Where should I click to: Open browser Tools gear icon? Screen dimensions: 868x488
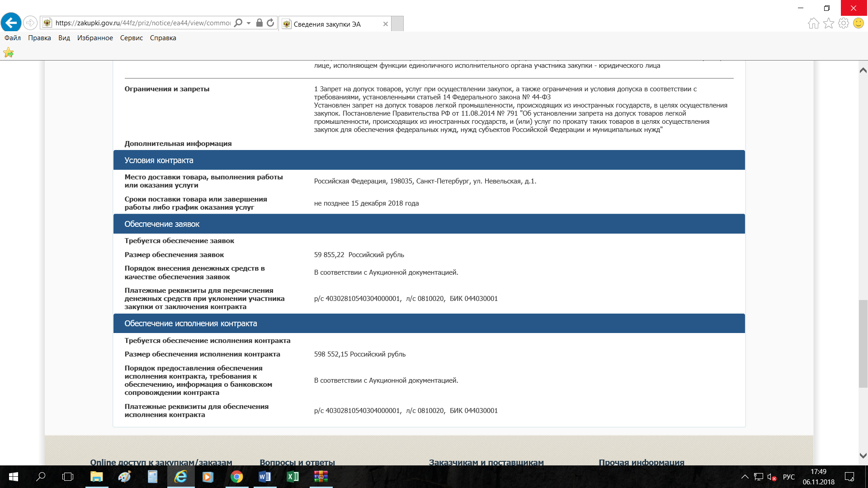tap(844, 23)
